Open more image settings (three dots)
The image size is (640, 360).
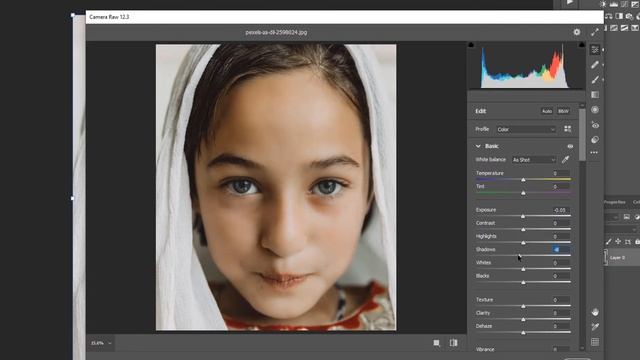click(x=594, y=153)
